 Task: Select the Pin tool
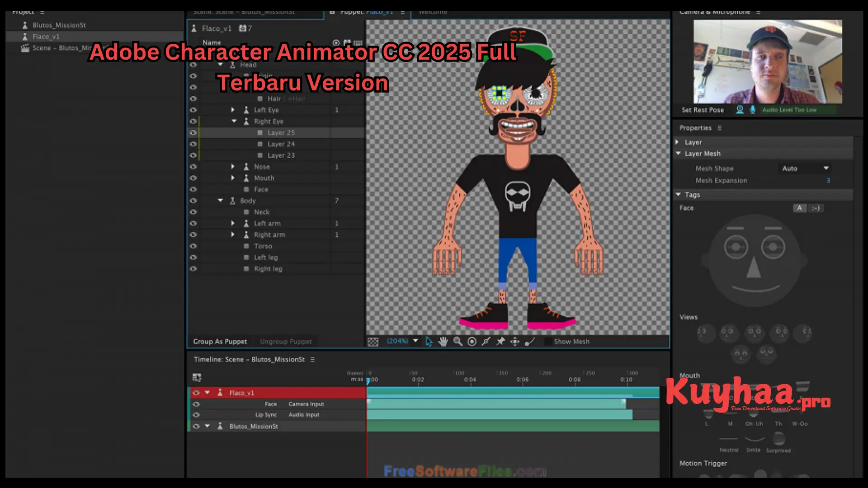pyautogui.click(x=500, y=342)
